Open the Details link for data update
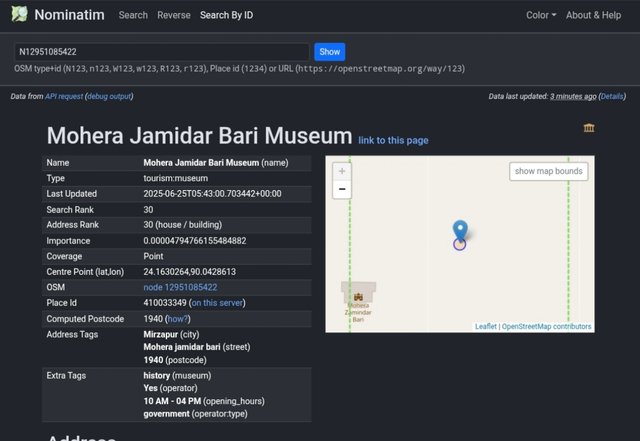Screen dimensions: 640x441 tap(612, 96)
